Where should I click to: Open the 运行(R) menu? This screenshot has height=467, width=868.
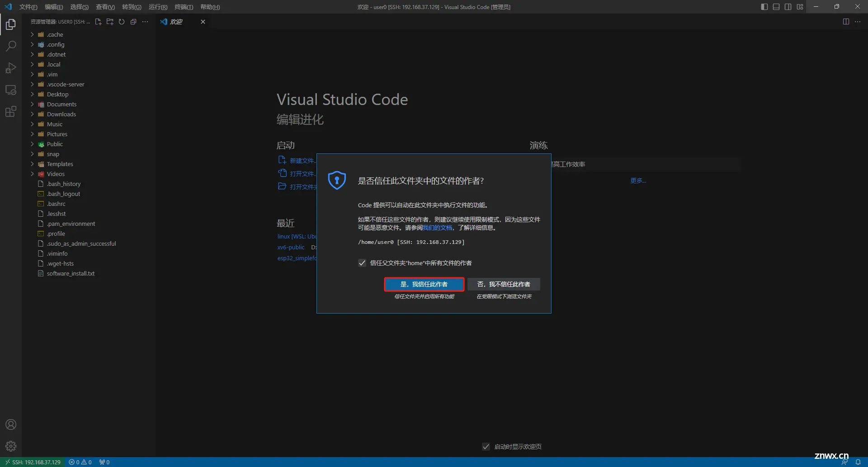[x=158, y=7]
